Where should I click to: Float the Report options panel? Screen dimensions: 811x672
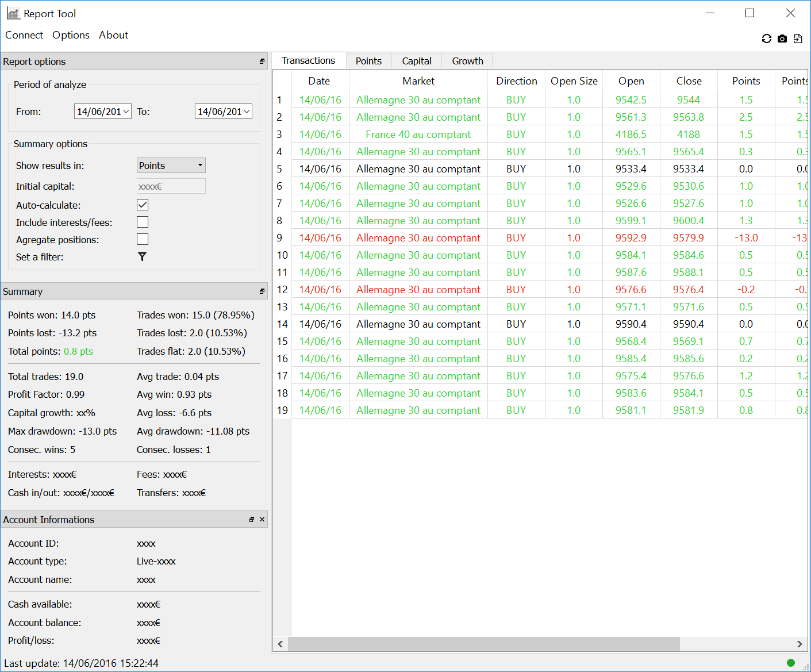(x=262, y=62)
